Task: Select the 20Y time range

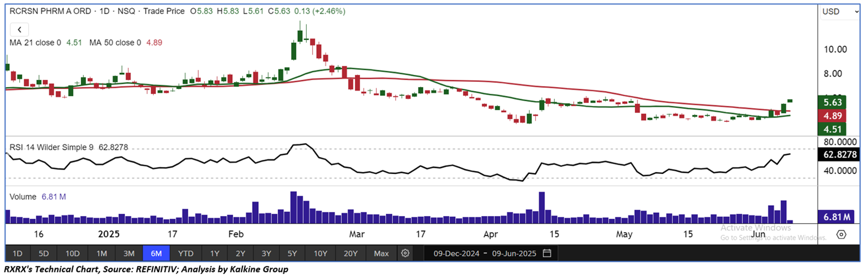Action: [351, 253]
